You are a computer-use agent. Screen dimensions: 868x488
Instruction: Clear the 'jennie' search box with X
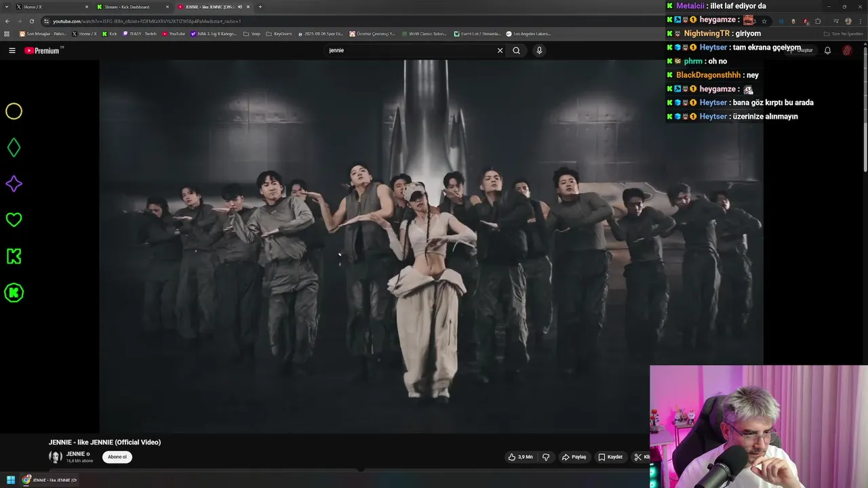pyautogui.click(x=500, y=50)
